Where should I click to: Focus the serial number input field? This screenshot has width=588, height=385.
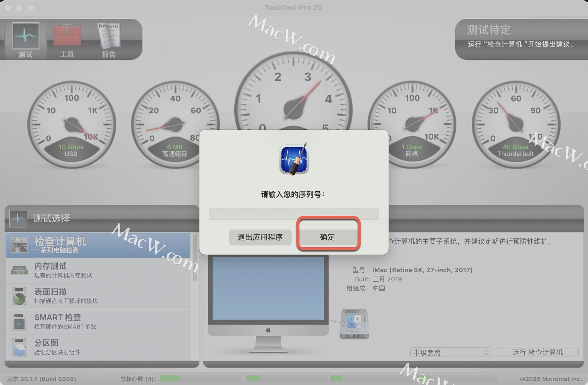[x=294, y=214]
